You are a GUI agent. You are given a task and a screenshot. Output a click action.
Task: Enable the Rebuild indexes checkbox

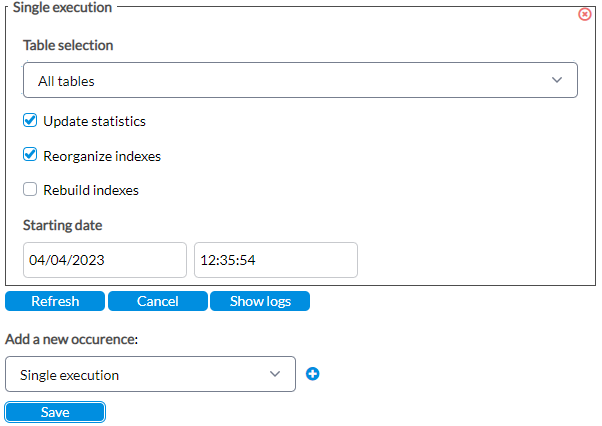[30, 189]
